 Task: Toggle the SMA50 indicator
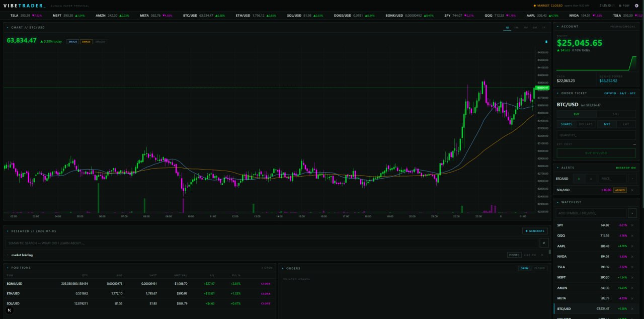pos(86,42)
